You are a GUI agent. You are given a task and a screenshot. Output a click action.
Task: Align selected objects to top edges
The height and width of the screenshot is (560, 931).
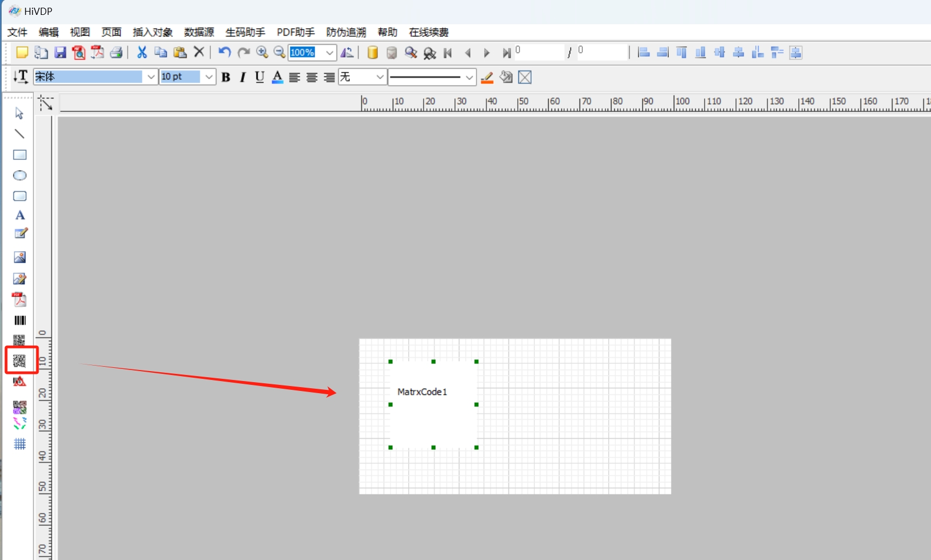tap(681, 52)
